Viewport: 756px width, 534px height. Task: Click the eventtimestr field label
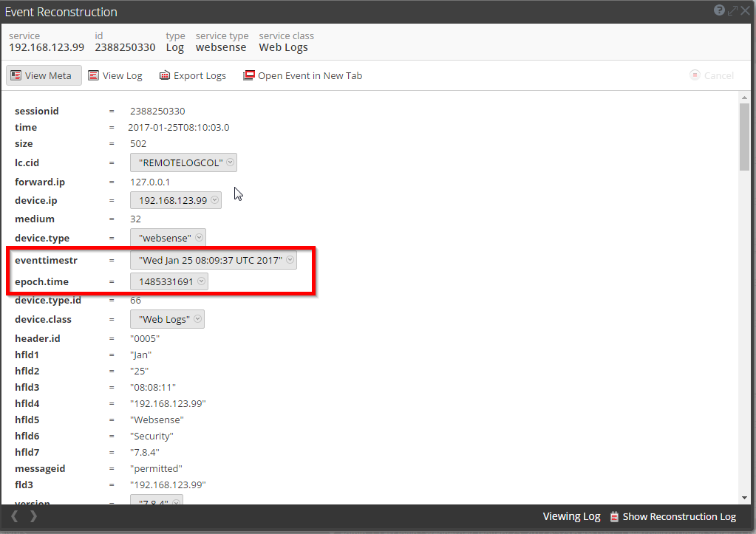[46, 260]
